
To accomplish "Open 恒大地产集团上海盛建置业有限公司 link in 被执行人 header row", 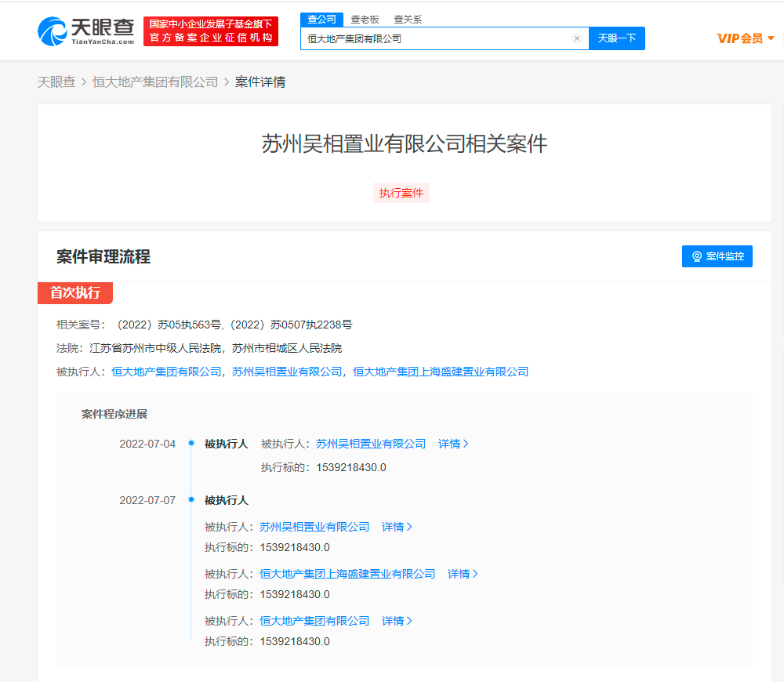I will click(441, 372).
